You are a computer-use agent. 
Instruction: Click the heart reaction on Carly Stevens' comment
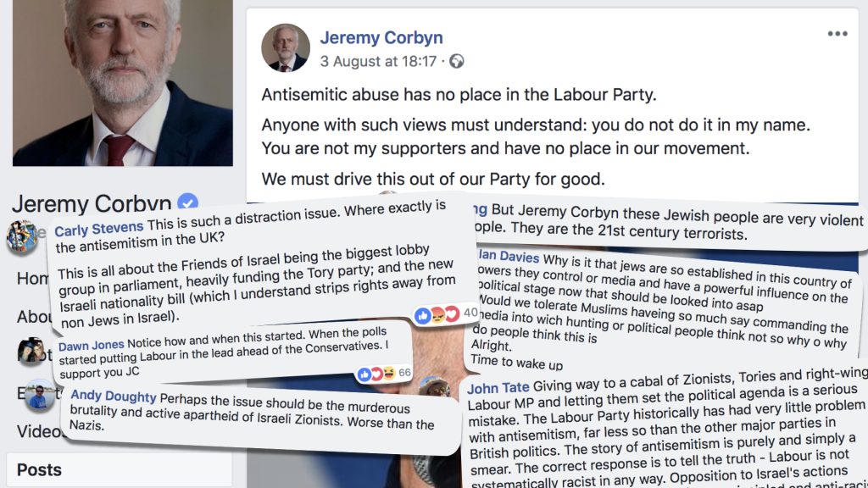[452, 313]
